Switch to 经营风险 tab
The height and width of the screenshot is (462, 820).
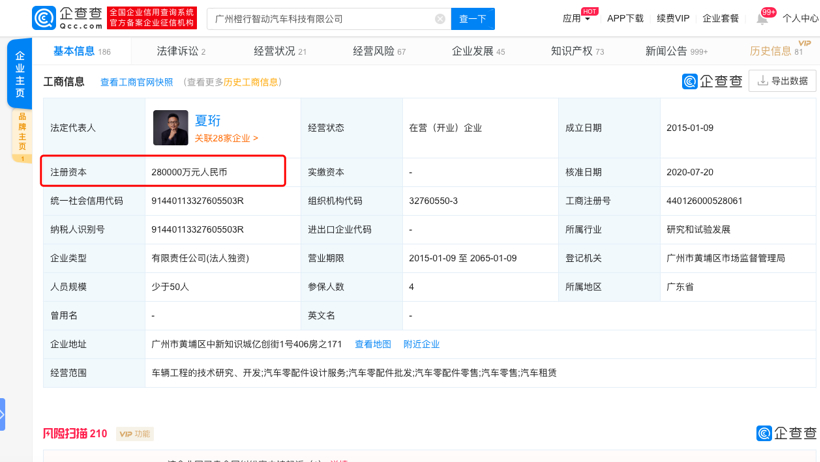pyautogui.click(x=379, y=51)
